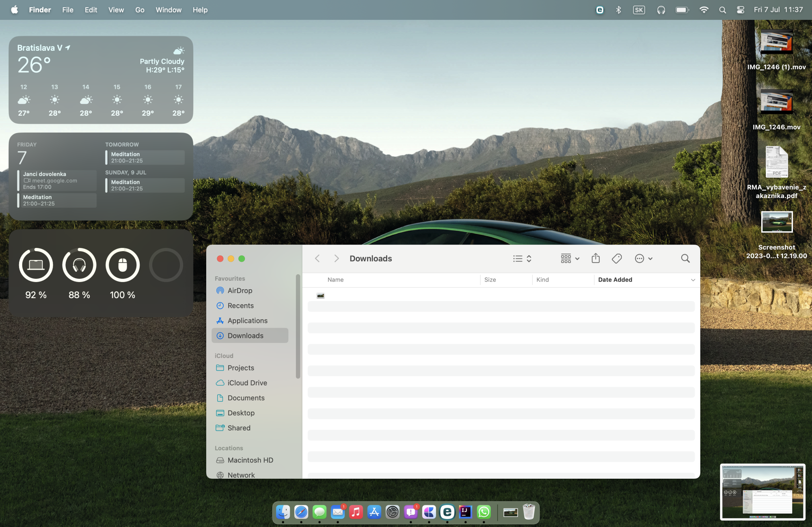Open the ellipsis action menu dropdown
812x527 pixels.
pos(644,258)
